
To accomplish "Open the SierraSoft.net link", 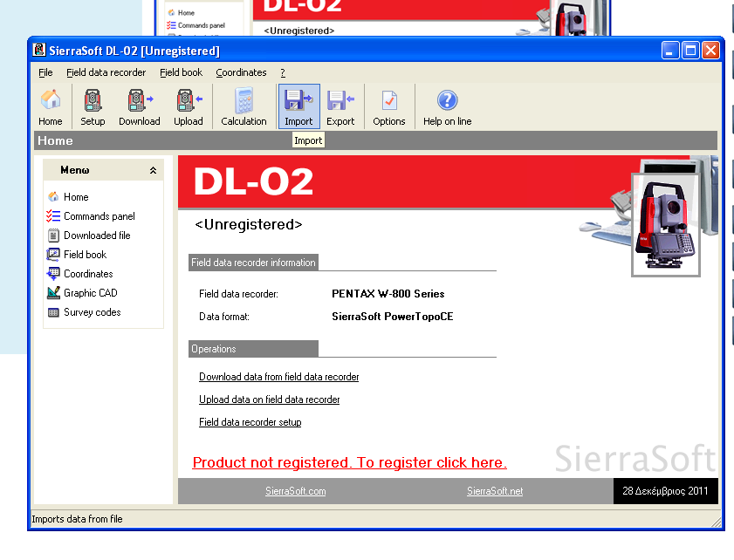I will pyautogui.click(x=495, y=491).
